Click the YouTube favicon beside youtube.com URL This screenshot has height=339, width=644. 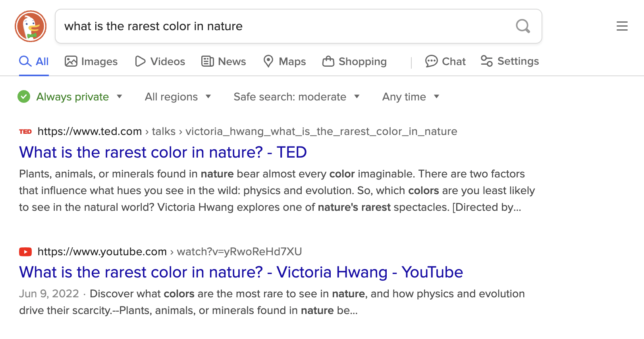tap(25, 252)
